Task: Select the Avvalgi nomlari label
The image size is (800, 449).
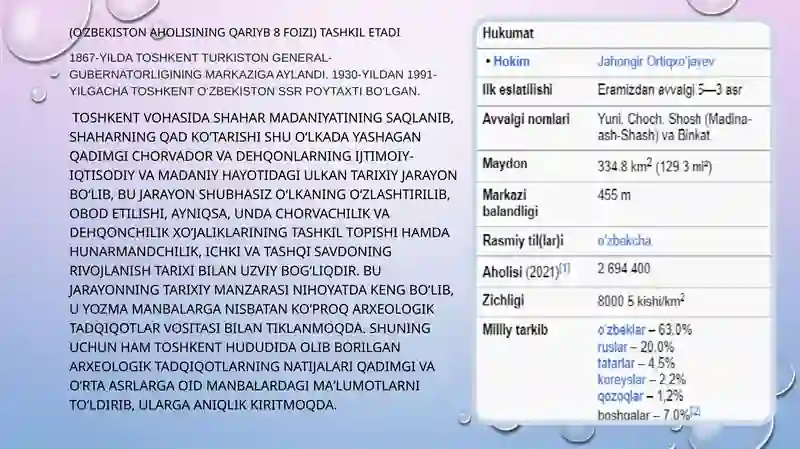Action: (x=526, y=119)
